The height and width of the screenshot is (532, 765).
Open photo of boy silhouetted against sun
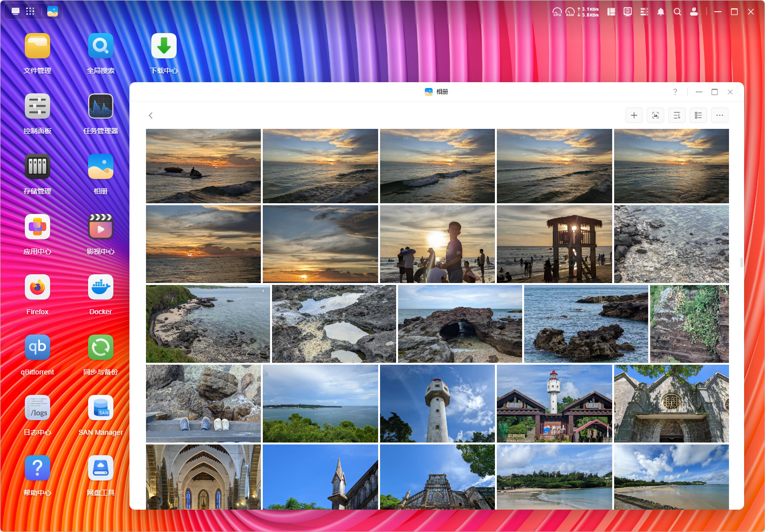[x=437, y=244]
